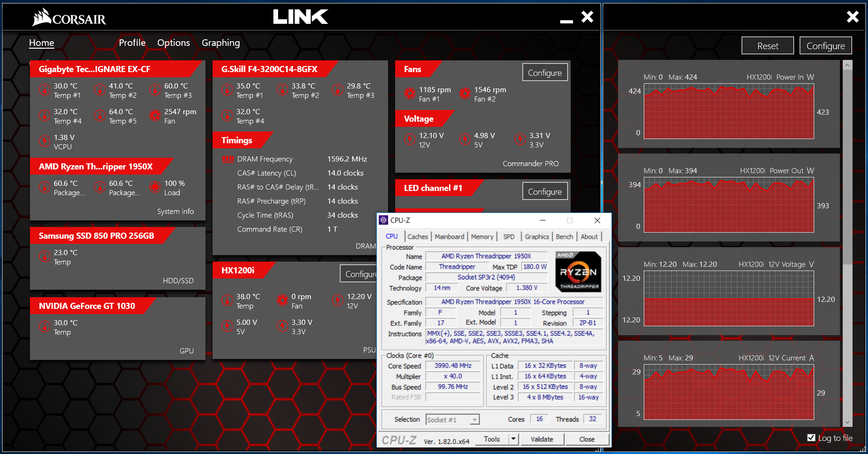This screenshot has width=868, height=454.
Task: Click the first Threadripper Package temp icon
Action: (x=44, y=187)
